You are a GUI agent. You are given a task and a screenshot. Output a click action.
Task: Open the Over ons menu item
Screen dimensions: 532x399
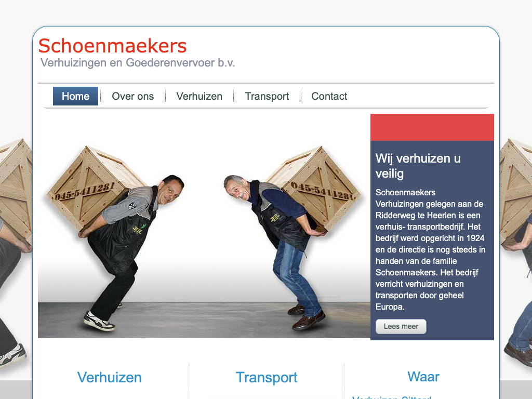[x=132, y=96]
